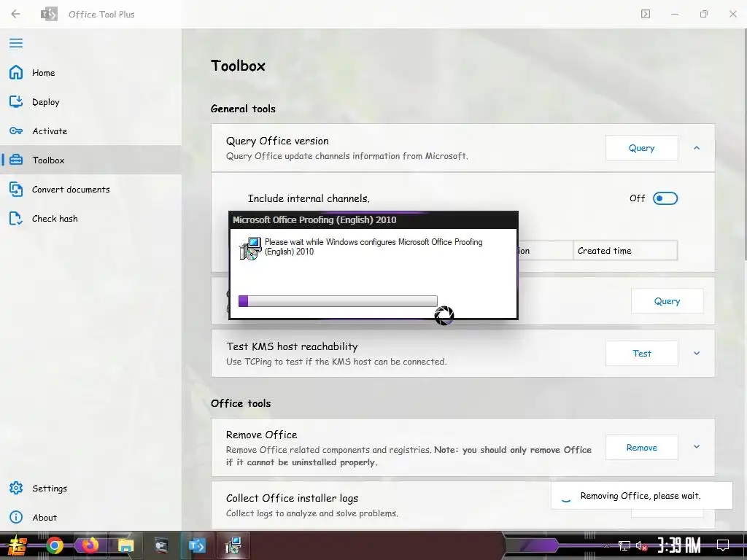
Task: Open the command window icon in title bar
Action: click(x=645, y=14)
